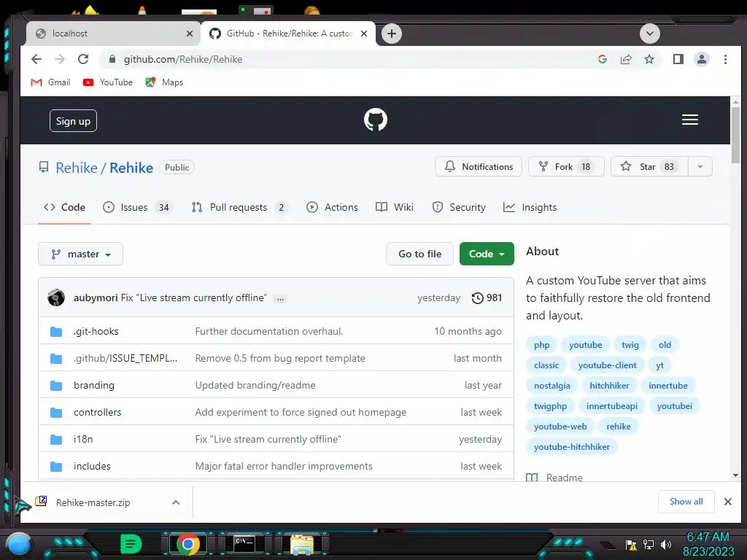Switch to the localhost browser tab
The height and width of the screenshot is (560, 747).
click(113, 34)
